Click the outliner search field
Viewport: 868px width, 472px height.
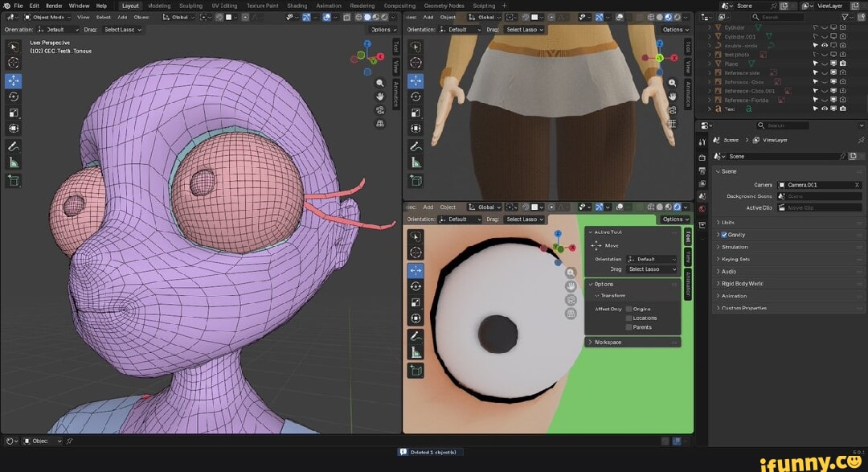[777, 17]
